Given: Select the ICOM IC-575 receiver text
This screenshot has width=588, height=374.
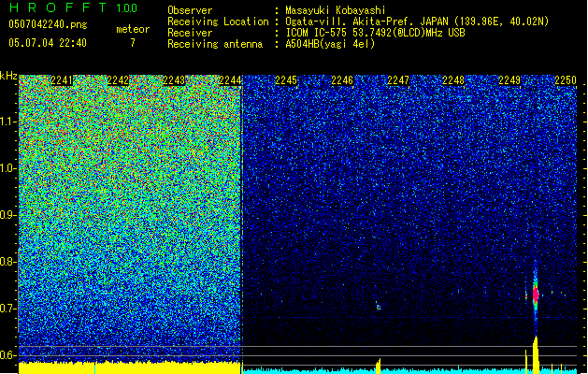Looking at the screenshot, I should point(375,33).
